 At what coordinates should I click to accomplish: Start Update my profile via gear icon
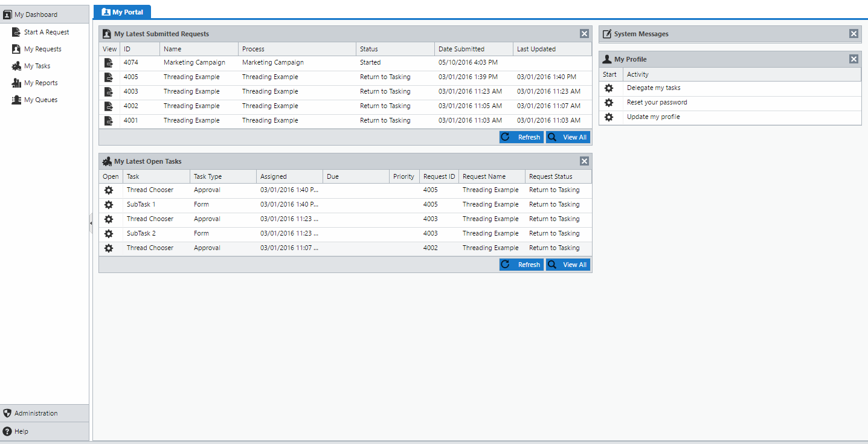(609, 117)
